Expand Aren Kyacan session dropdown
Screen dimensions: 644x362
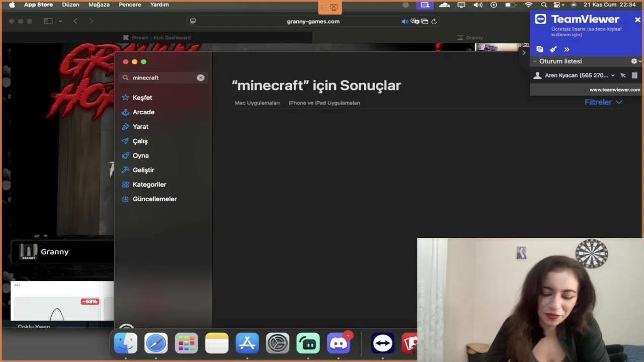(613, 75)
